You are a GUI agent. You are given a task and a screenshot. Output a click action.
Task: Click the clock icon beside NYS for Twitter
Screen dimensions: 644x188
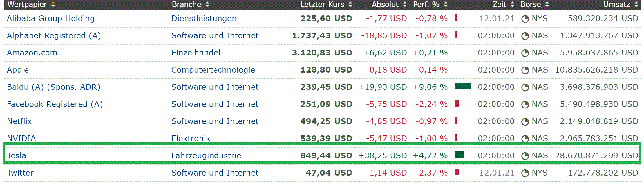[525, 172]
